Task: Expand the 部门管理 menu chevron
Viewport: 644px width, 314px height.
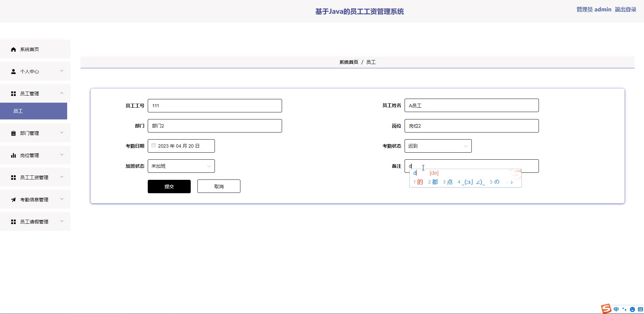Action: point(62,133)
